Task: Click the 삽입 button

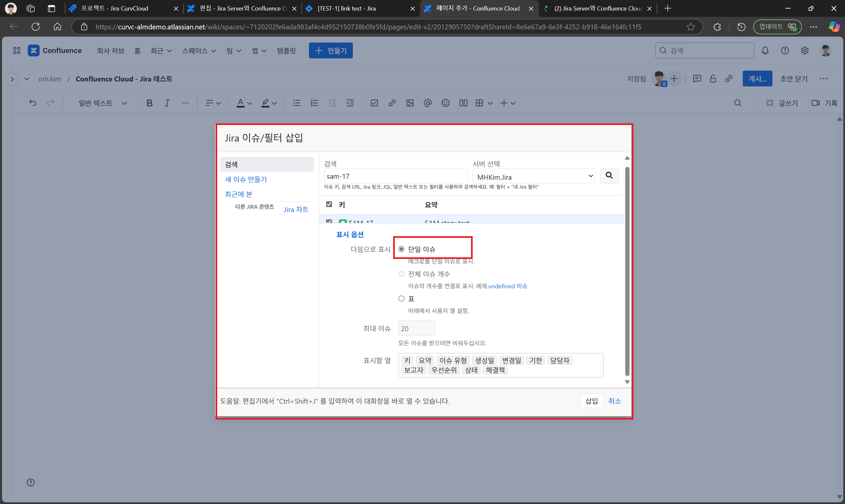Action: pos(591,401)
